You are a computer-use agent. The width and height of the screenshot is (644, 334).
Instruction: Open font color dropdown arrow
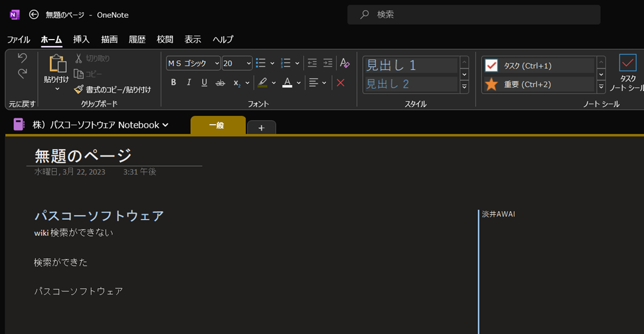[298, 83]
